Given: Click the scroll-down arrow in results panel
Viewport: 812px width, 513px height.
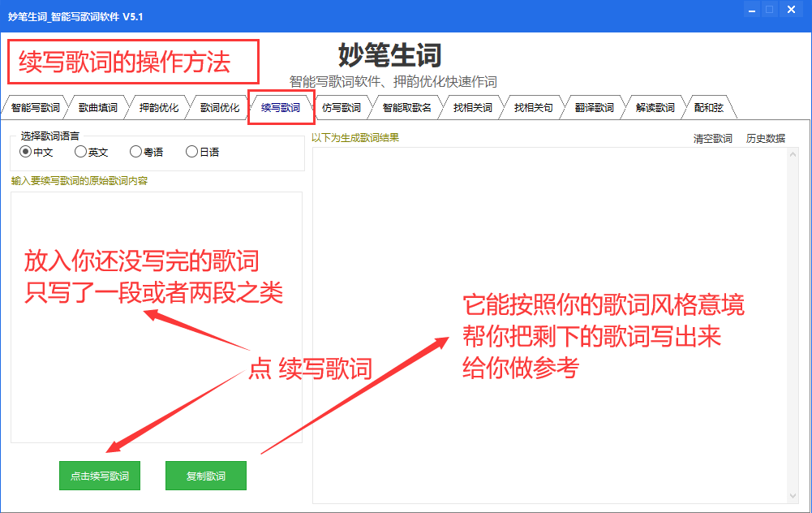Looking at the screenshot, I should pyautogui.click(x=793, y=495).
